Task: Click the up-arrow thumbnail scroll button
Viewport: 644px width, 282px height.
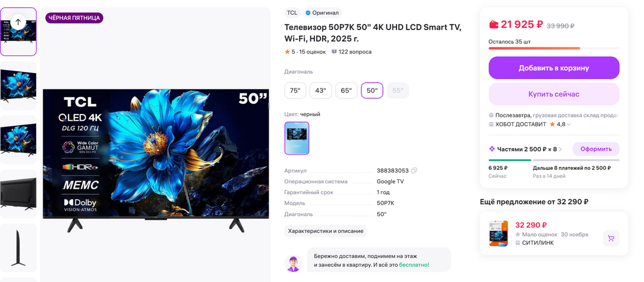Action: (18, 22)
